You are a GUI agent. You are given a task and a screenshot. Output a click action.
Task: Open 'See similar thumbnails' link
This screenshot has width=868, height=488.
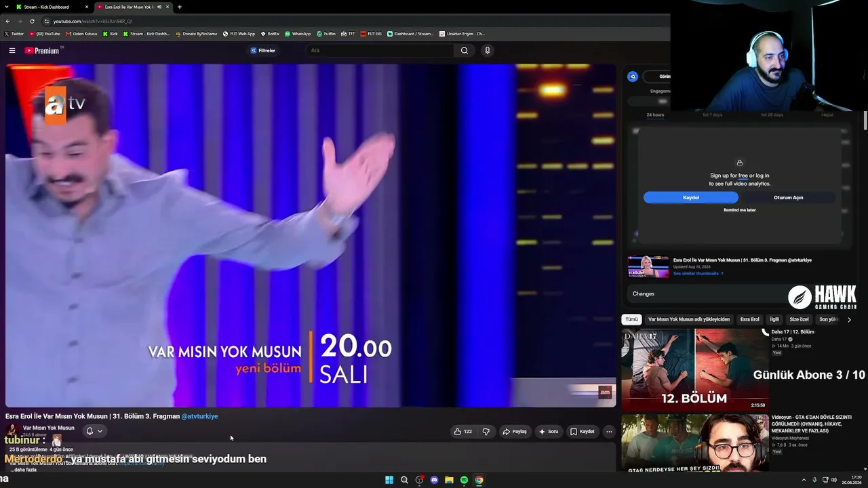click(x=698, y=273)
